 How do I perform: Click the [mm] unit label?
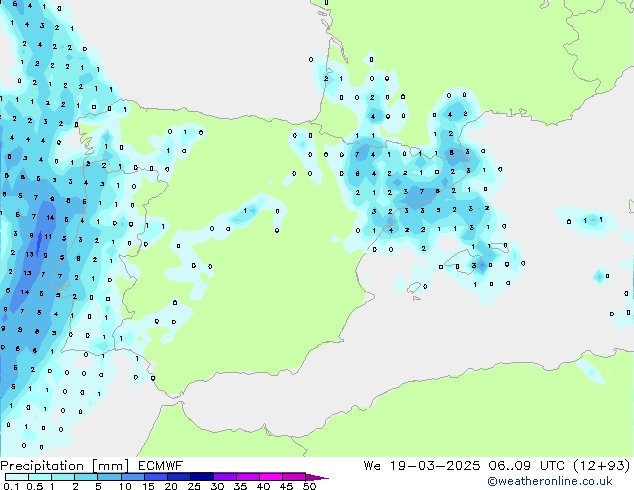coord(111,466)
